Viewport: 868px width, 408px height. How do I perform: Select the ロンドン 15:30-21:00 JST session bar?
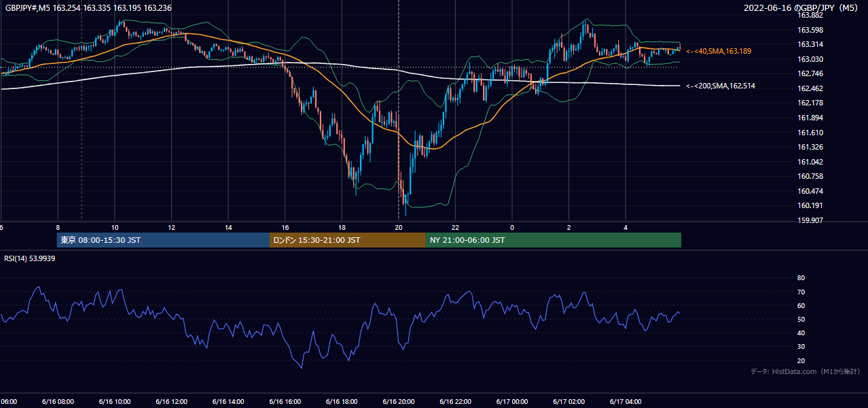348,240
